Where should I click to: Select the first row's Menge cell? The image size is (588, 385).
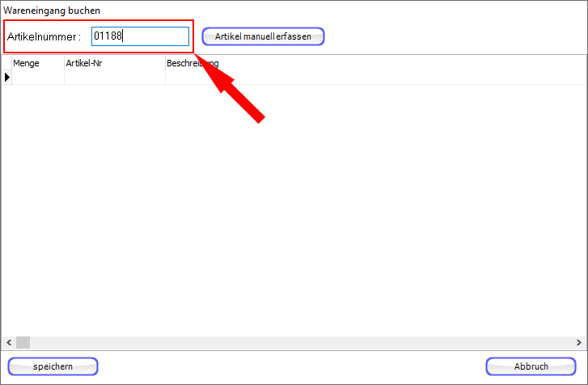pos(37,78)
